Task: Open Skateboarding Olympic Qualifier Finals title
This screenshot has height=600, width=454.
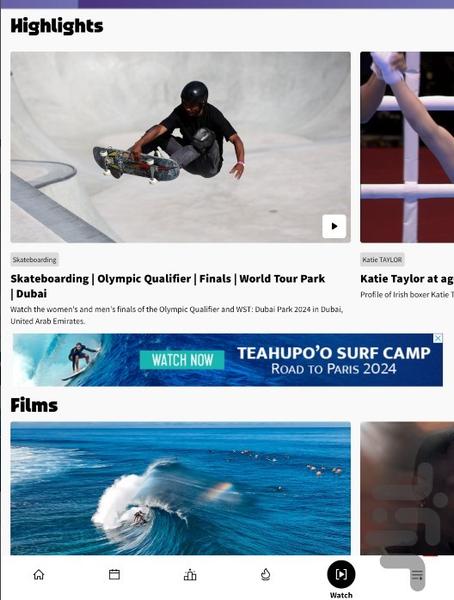Action: point(168,286)
